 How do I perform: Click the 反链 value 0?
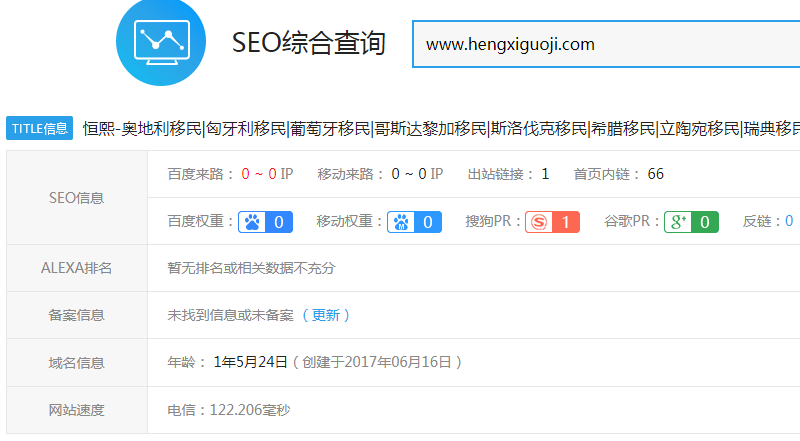788,221
